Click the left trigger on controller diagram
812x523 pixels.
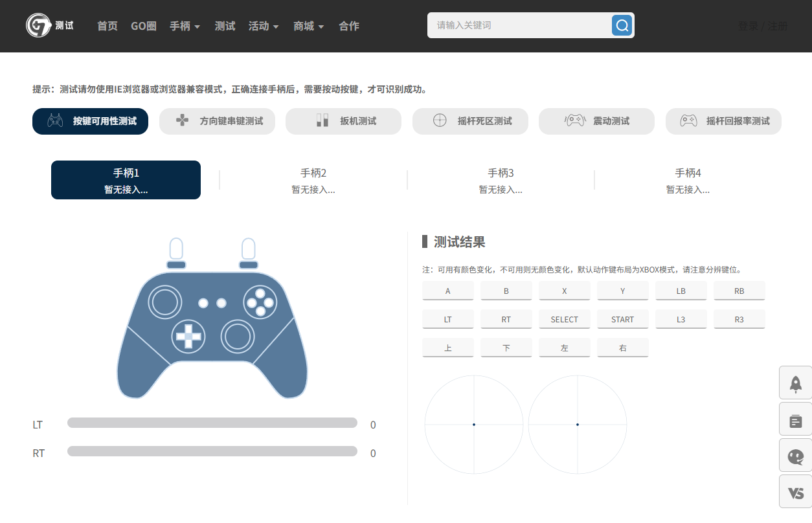pyautogui.click(x=176, y=248)
